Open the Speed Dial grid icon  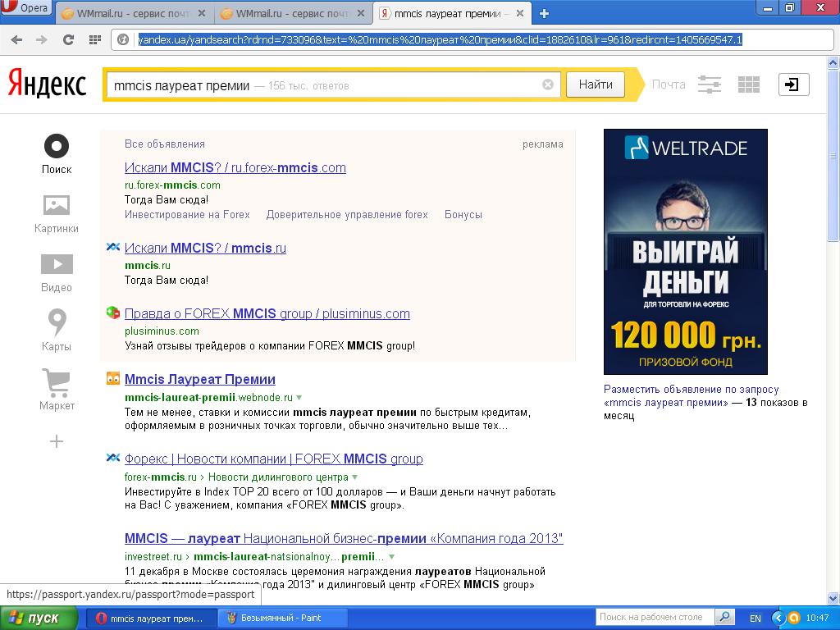95,39
